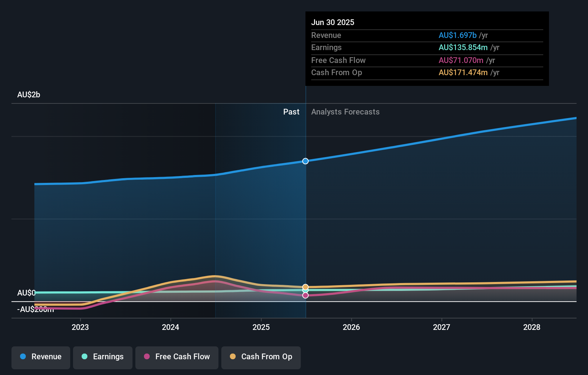Switch to the Past section of the chart
Viewport: 588px width, 375px height.
click(291, 112)
